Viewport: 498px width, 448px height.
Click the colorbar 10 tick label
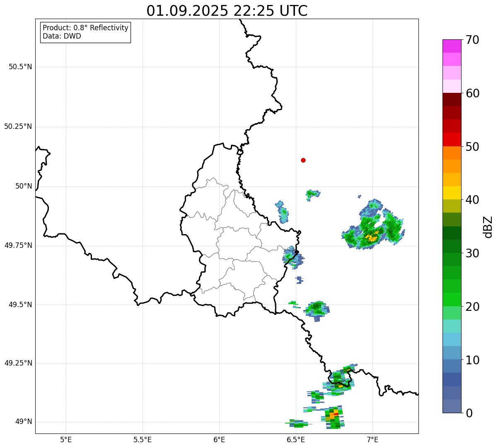(x=472, y=360)
